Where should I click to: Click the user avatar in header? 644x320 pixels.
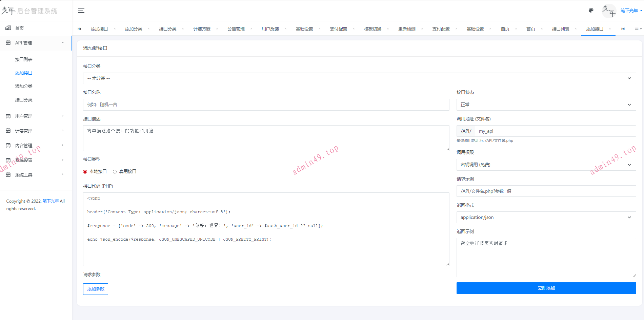coord(609,11)
